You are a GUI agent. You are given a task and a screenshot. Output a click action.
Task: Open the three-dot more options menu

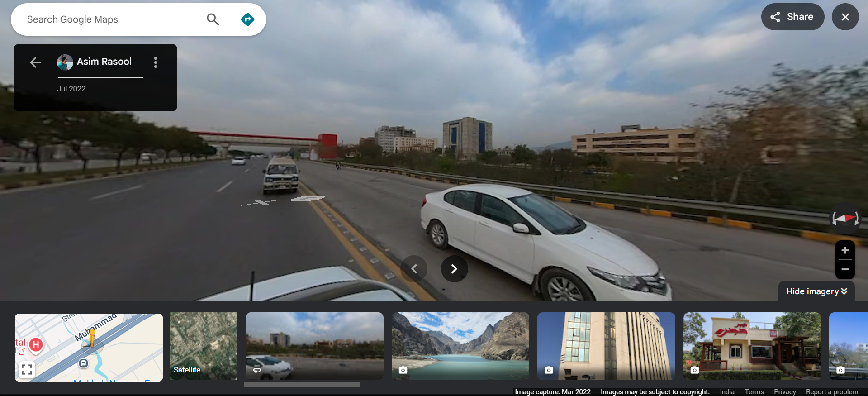[x=156, y=62]
